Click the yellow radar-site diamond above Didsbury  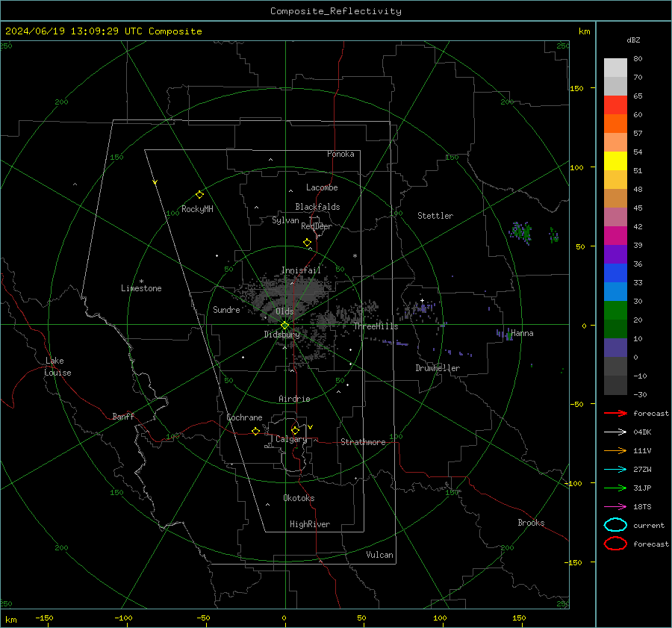pos(284,326)
